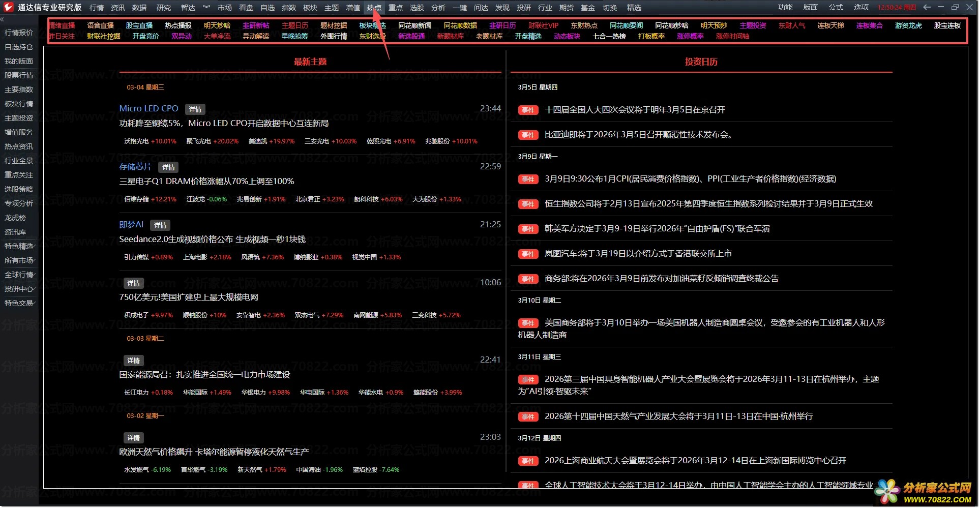The width and height of the screenshot is (980, 508).
Task: Expand 投研中心 in the sidebar
Action: coord(19,289)
